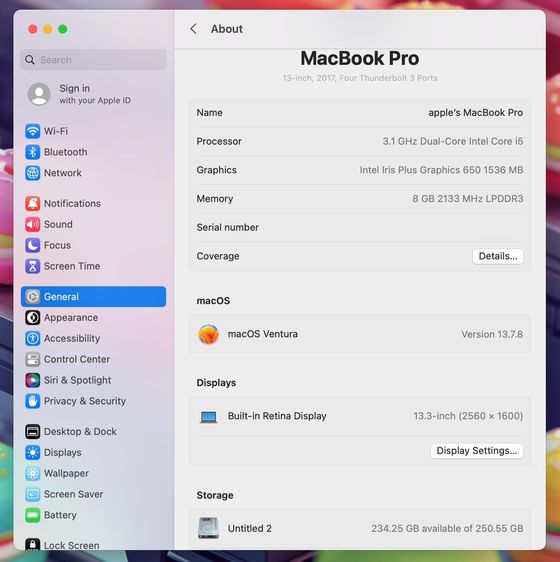Image resolution: width=560 pixels, height=562 pixels.
Task: Click the Appearance icon
Action: (33, 318)
